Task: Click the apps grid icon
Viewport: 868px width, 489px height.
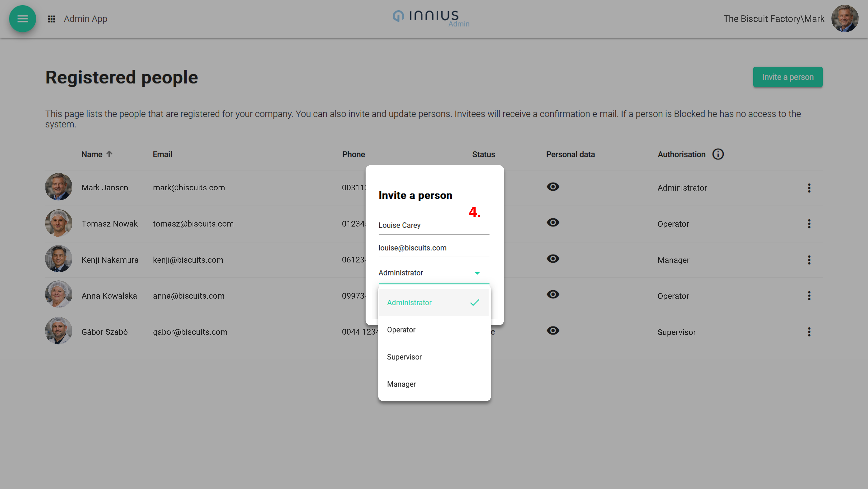Action: (x=51, y=19)
